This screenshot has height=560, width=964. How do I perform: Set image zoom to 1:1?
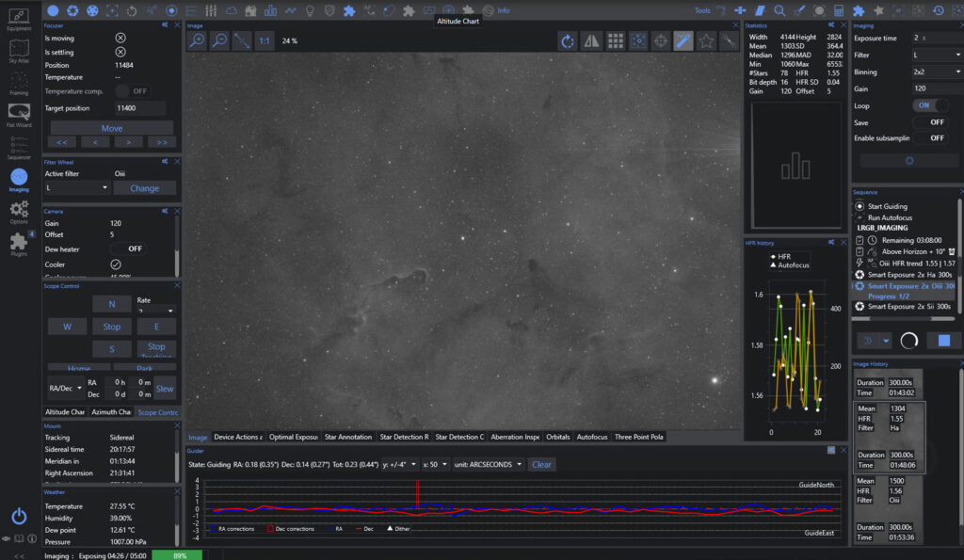point(265,40)
